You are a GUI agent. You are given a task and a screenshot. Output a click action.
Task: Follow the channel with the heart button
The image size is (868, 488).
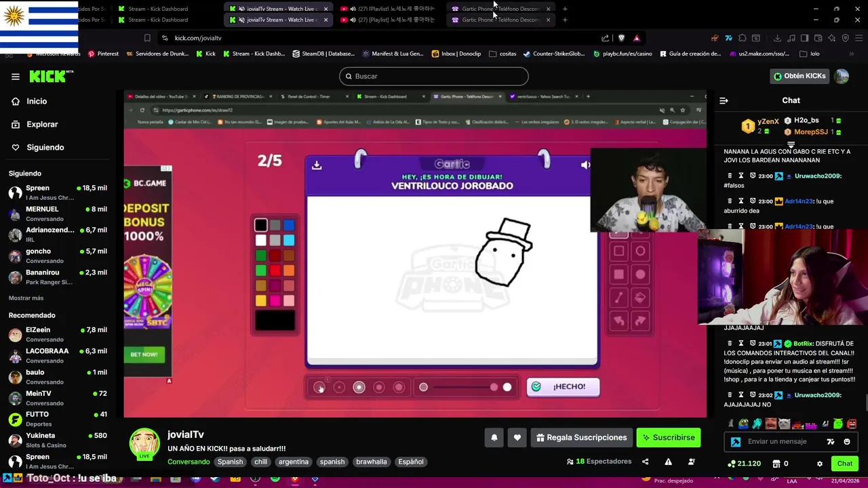tap(517, 438)
